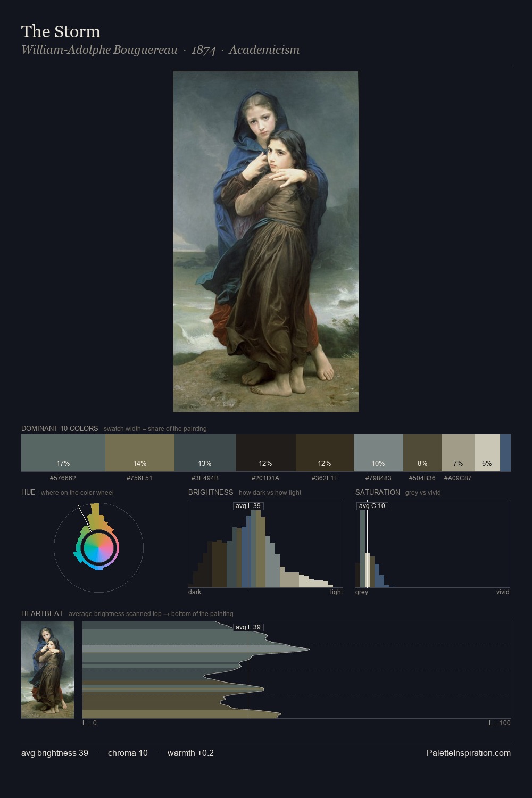
Task: Click the 'avg C 10' label
Action: coord(372,506)
